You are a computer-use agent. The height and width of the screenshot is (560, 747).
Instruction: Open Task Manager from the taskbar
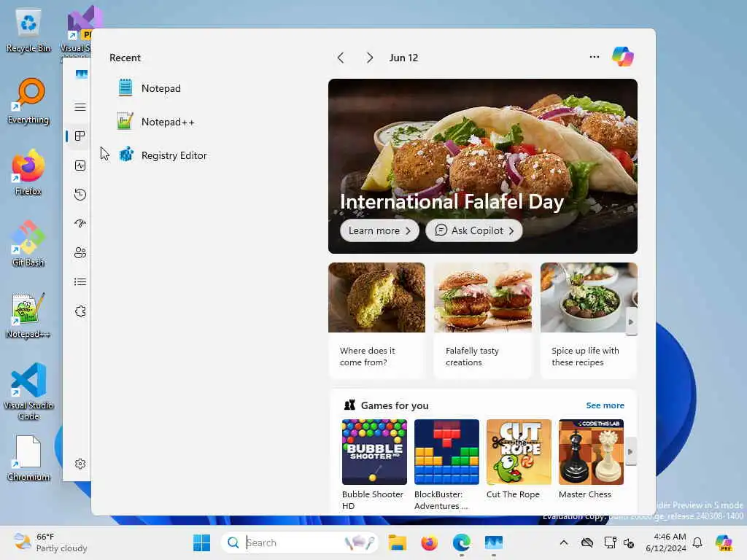494,542
